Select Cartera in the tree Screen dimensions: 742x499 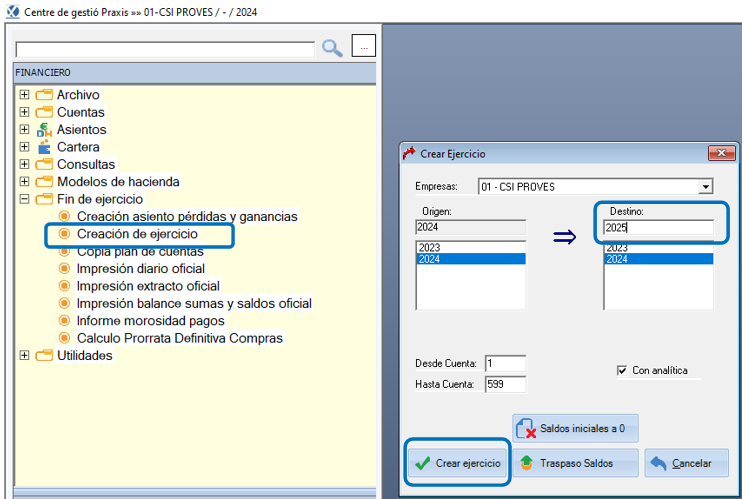(x=78, y=147)
